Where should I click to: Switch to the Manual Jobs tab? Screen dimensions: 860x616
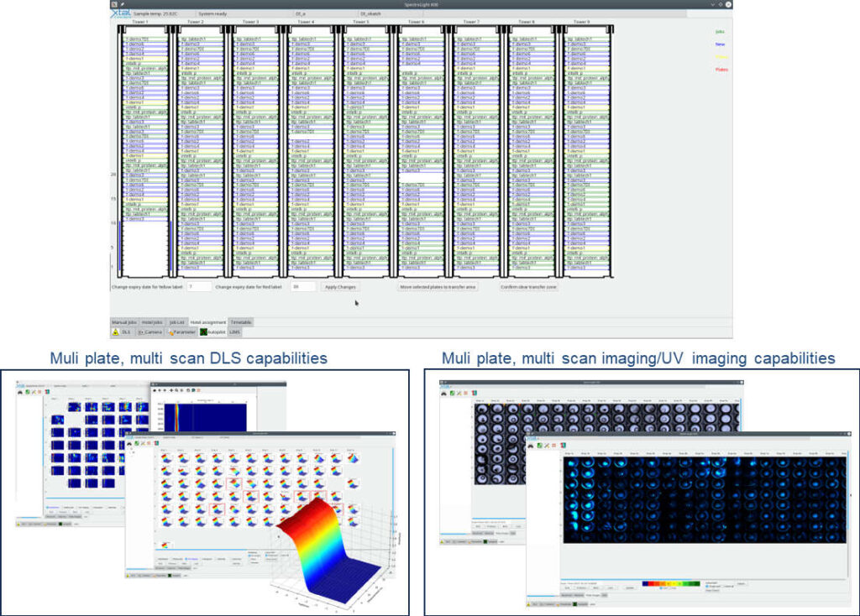point(124,321)
